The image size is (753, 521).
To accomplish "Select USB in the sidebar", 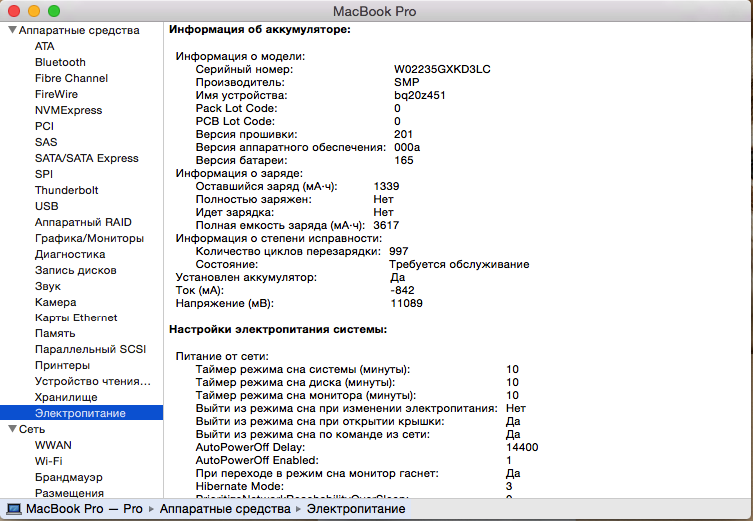I will click(47, 206).
